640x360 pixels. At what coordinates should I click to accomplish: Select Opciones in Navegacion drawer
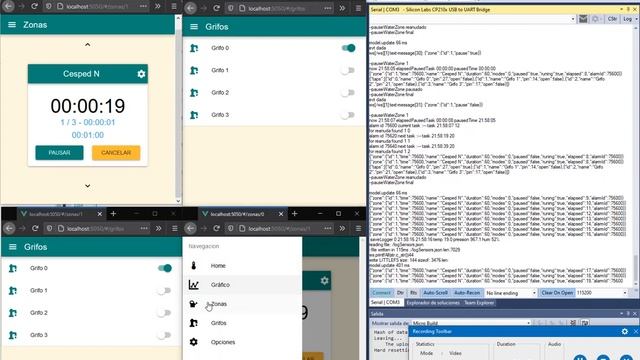pyautogui.click(x=242, y=342)
